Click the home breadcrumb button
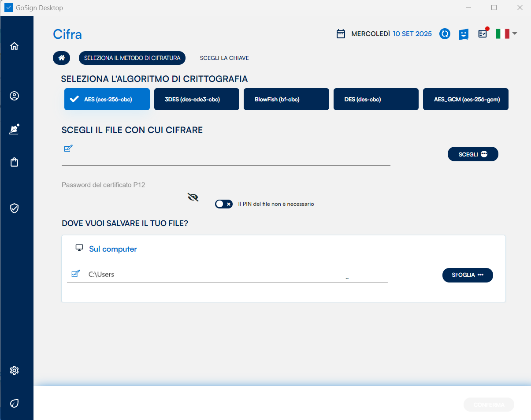The width and height of the screenshot is (531, 420). (x=62, y=58)
